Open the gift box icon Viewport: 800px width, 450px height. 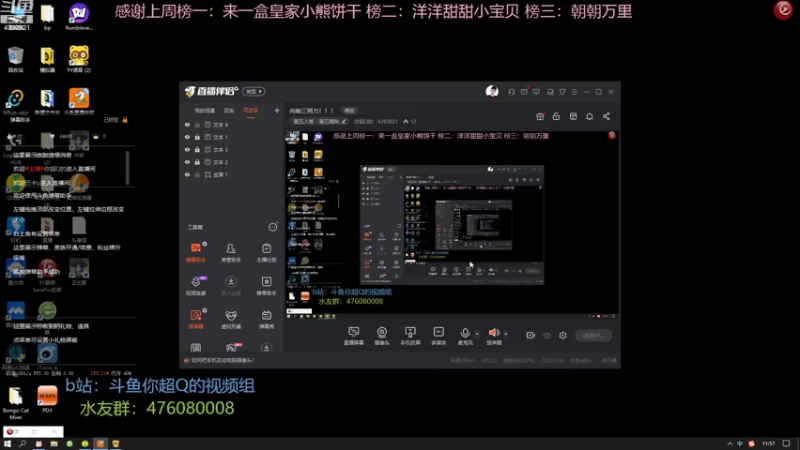(540, 116)
